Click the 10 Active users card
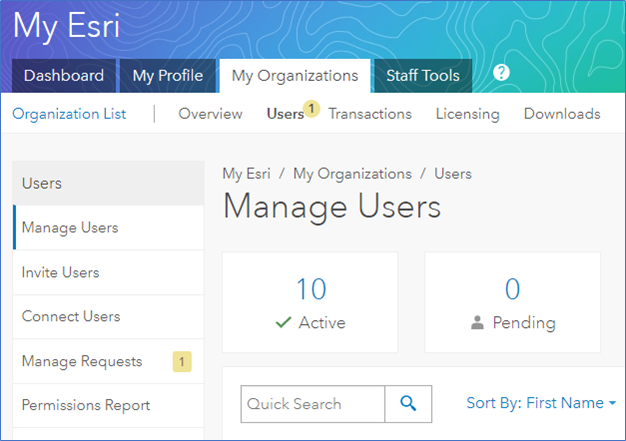 point(310,302)
